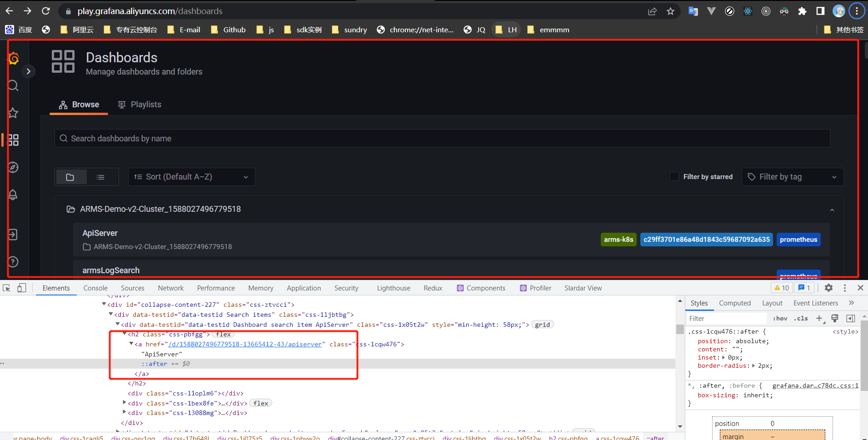Expand the div css-1bex8fe node

(x=125, y=402)
